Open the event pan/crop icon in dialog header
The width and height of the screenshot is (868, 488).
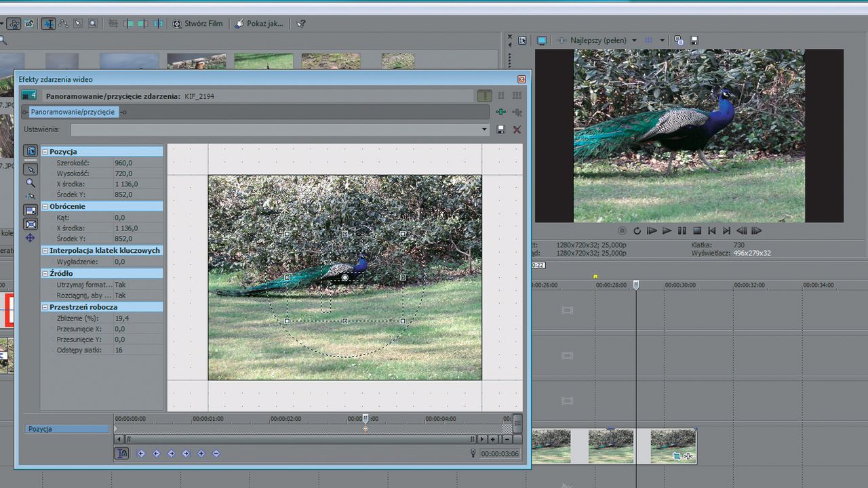[x=28, y=96]
